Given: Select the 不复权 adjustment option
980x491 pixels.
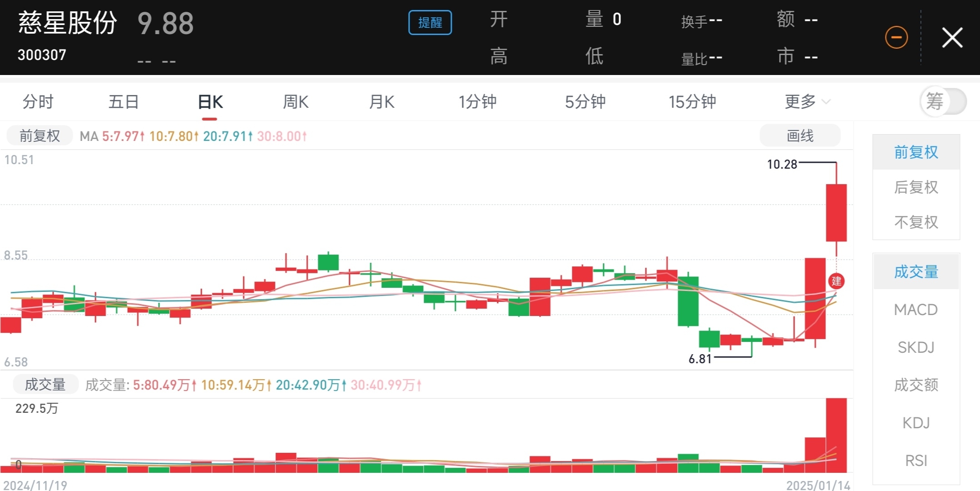Looking at the screenshot, I should pos(916,222).
